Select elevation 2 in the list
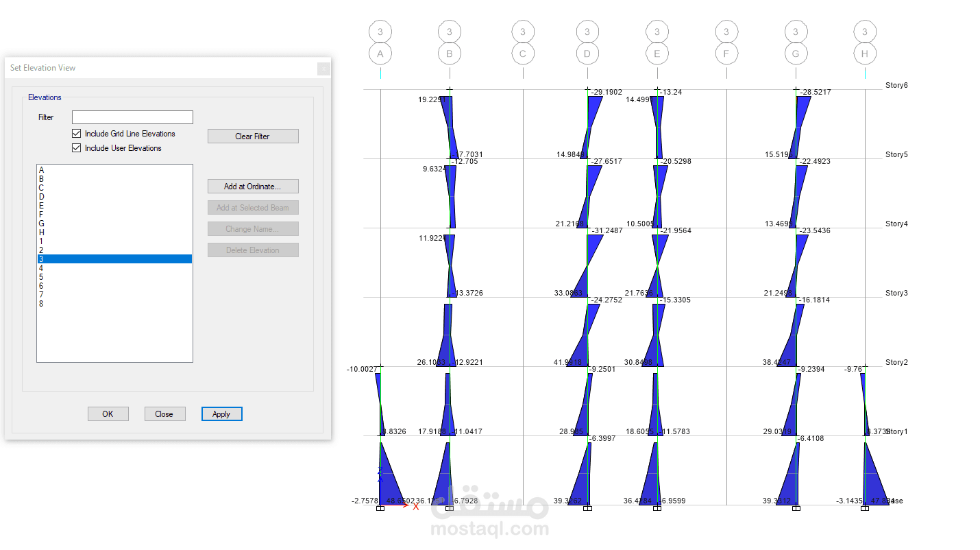980x550 pixels. click(114, 250)
